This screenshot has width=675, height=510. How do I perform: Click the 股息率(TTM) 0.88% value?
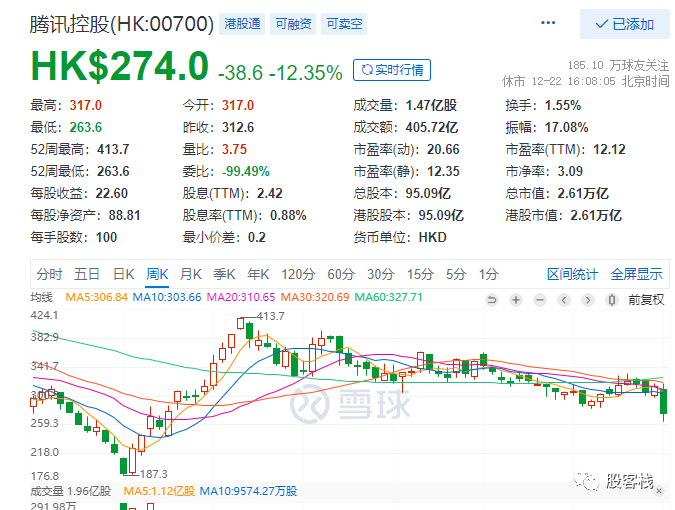pos(288,215)
